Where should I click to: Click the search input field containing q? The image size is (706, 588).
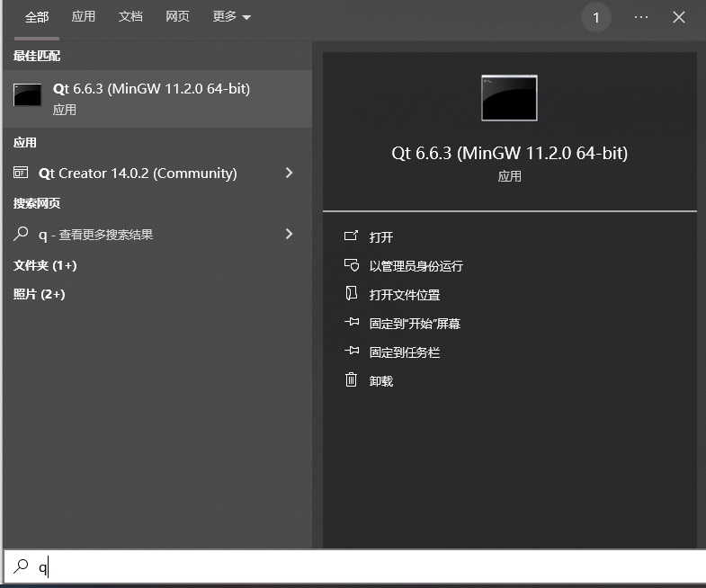point(355,566)
